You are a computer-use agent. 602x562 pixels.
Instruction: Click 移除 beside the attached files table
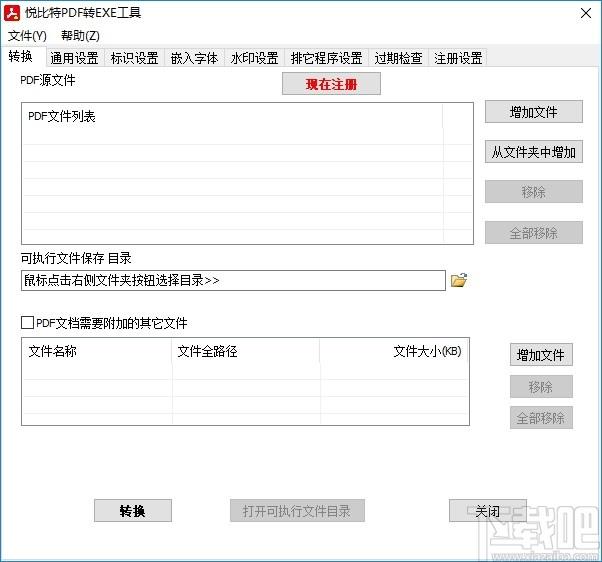[x=541, y=387]
